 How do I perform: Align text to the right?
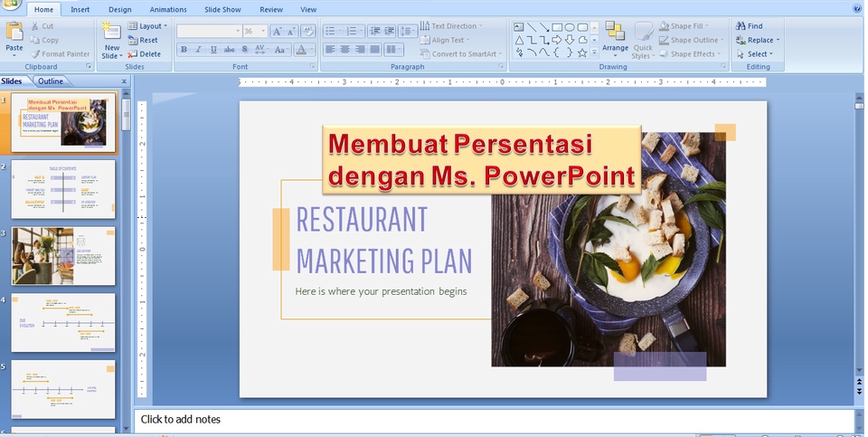360,49
